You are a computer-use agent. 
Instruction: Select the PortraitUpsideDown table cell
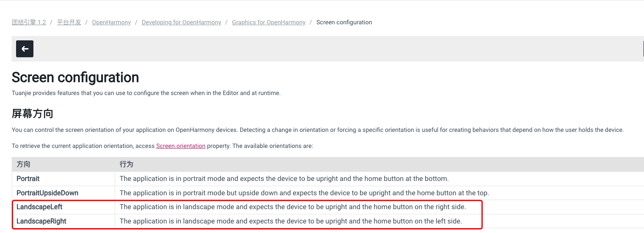pos(47,193)
